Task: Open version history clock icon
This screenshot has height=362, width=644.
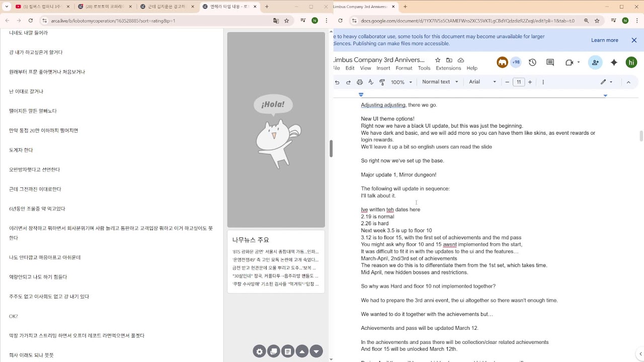Action: click(532, 62)
